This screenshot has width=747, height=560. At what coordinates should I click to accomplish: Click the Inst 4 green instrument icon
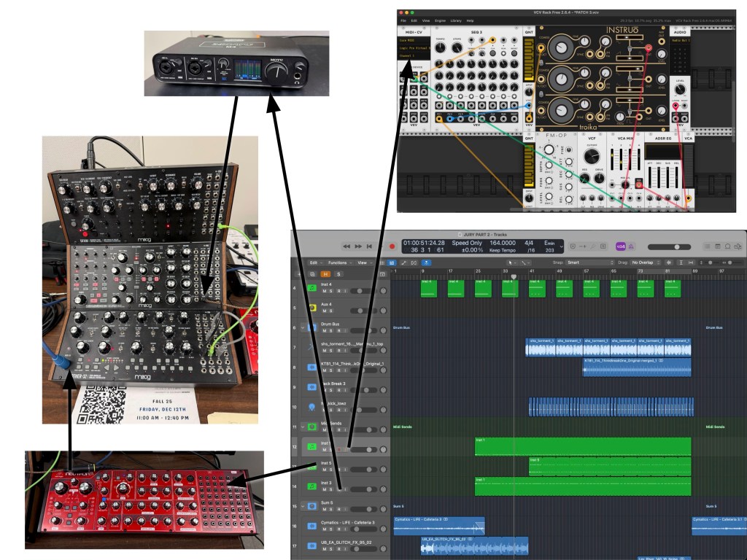[x=311, y=288]
